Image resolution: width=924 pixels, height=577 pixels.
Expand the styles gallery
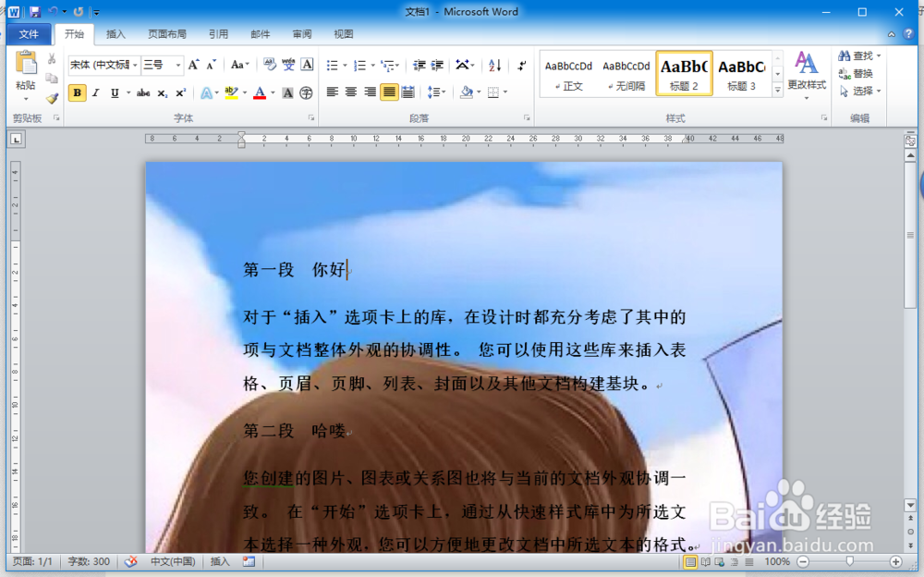(x=777, y=91)
